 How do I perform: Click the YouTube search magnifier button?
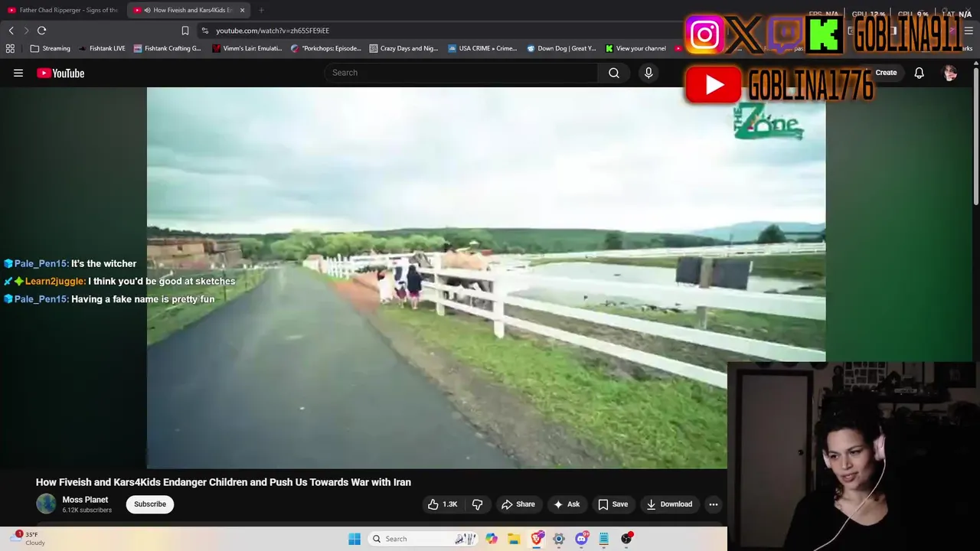(x=613, y=73)
